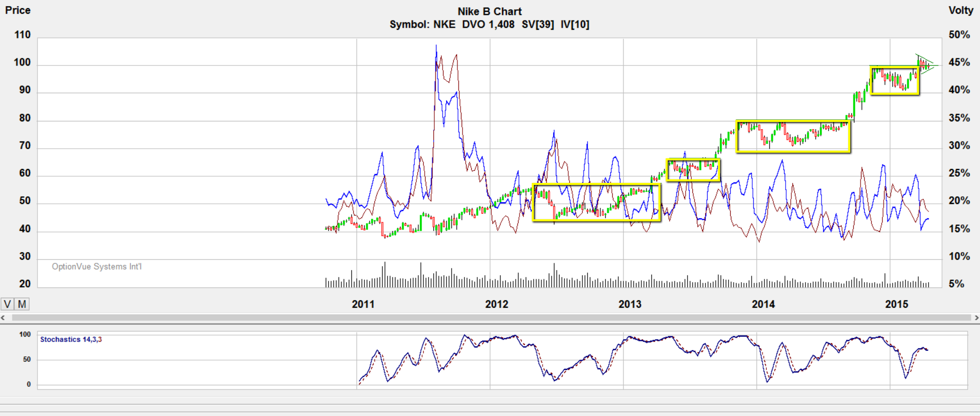
Task: Click the 10% volatility axis label
Action: point(959,256)
